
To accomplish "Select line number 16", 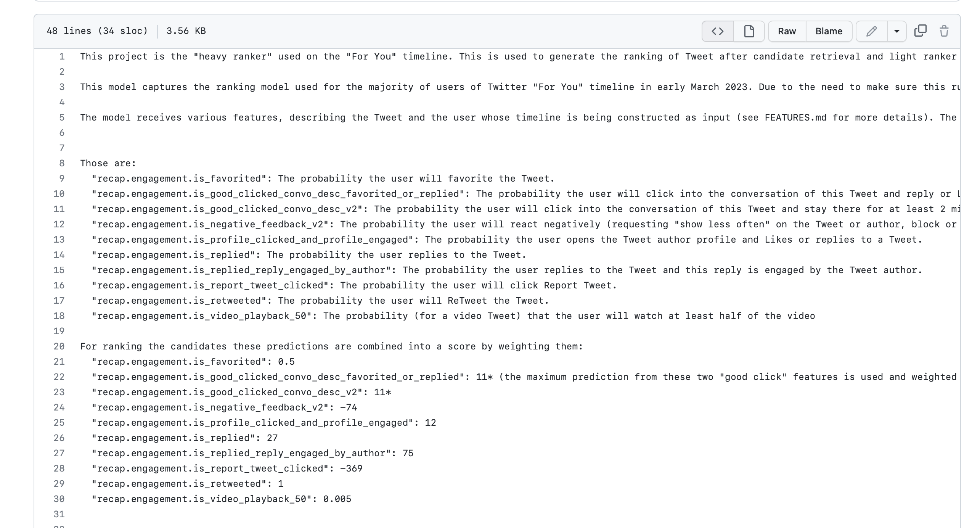I will tap(59, 285).
